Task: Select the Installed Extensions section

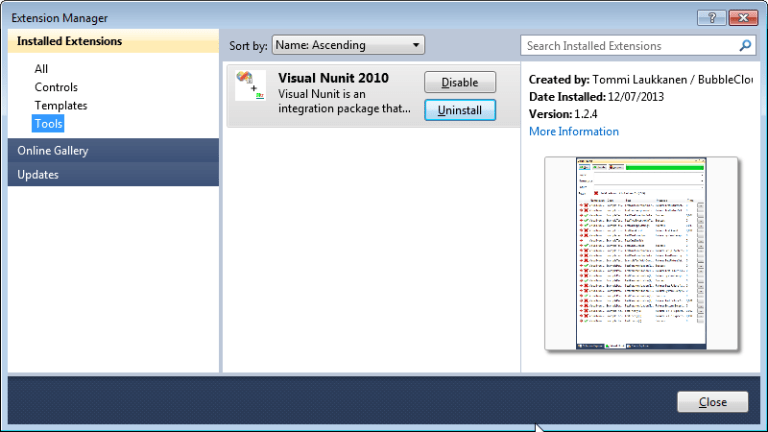Action: [x=114, y=41]
